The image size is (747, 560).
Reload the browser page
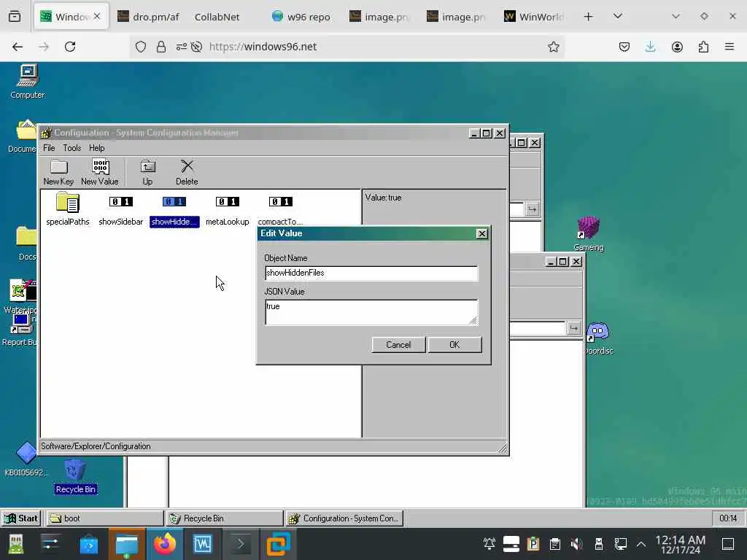point(70,47)
